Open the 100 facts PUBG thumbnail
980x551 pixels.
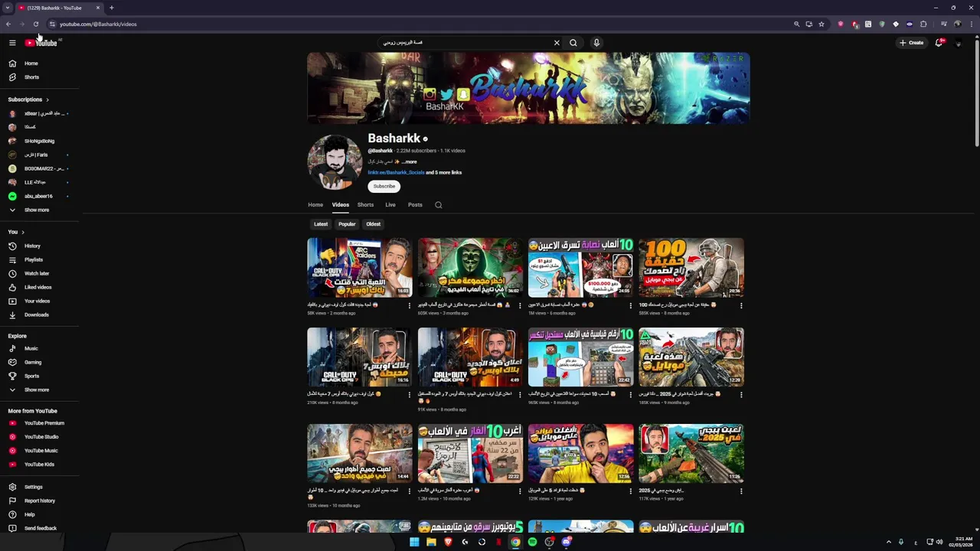(x=691, y=267)
